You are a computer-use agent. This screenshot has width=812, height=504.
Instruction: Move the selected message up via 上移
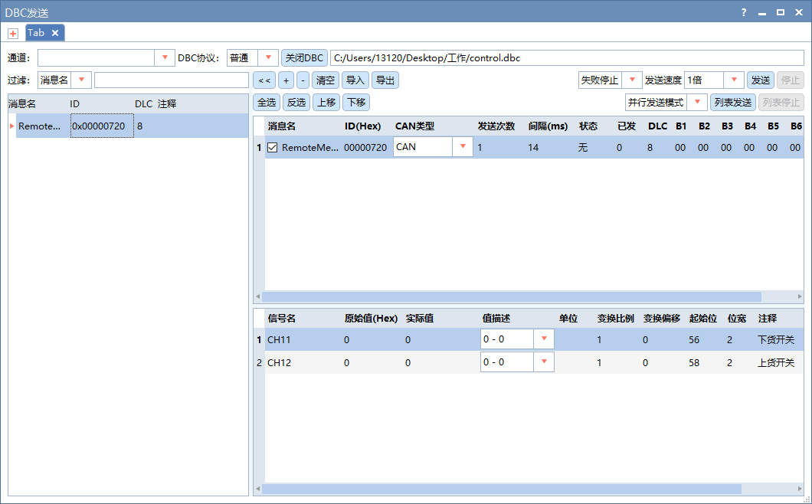326,101
